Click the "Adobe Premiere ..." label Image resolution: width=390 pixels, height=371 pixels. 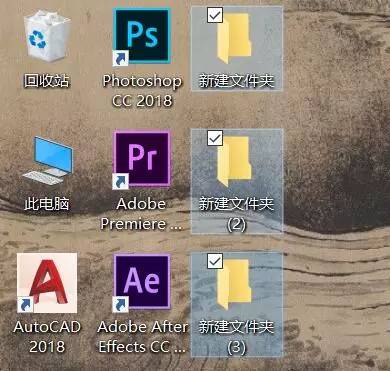tap(141, 213)
